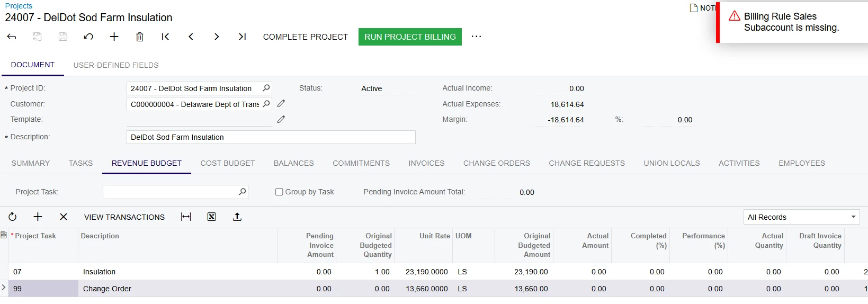Edit the customer with the pencil icon
This screenshot has height=304, width=868.
(281, 104)
